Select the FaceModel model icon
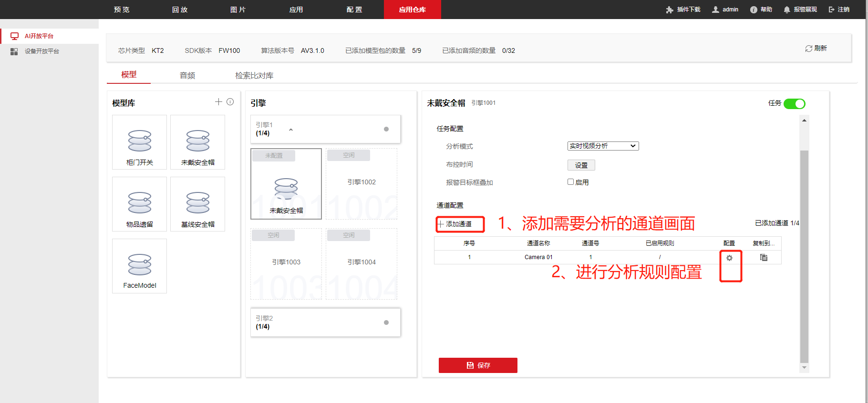The image size is (868, 403). 140,266
